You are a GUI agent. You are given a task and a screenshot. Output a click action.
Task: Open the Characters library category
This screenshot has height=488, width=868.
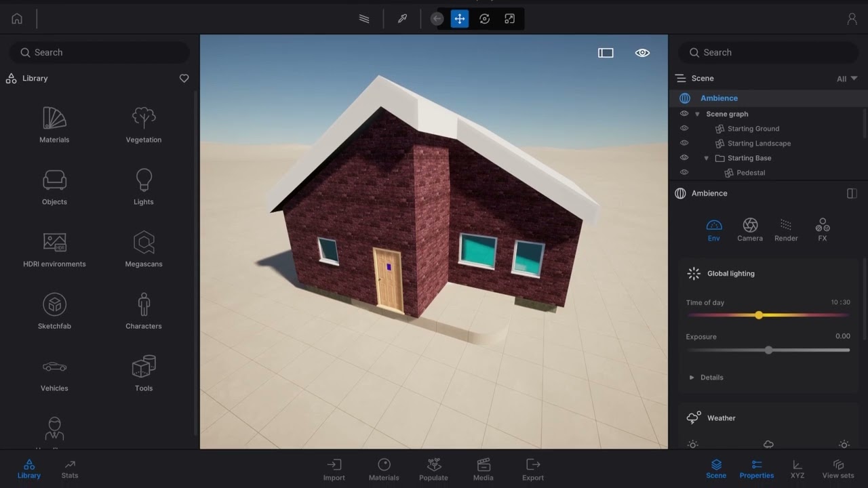[x=144, y=312]
